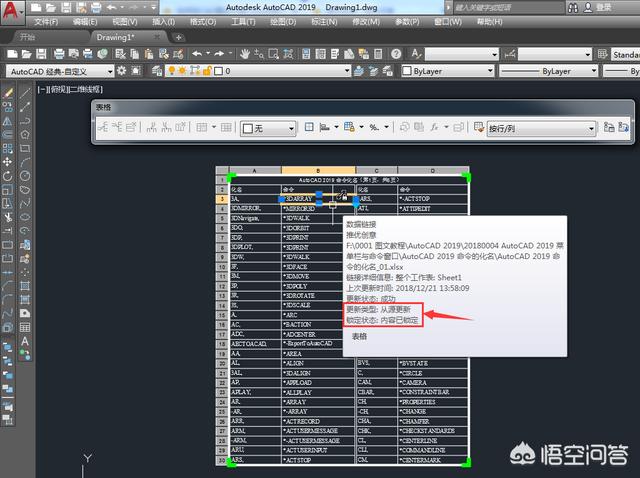Open the cell background fill 无 dropdown
The image size is (640, 478).
pos(268,128)
